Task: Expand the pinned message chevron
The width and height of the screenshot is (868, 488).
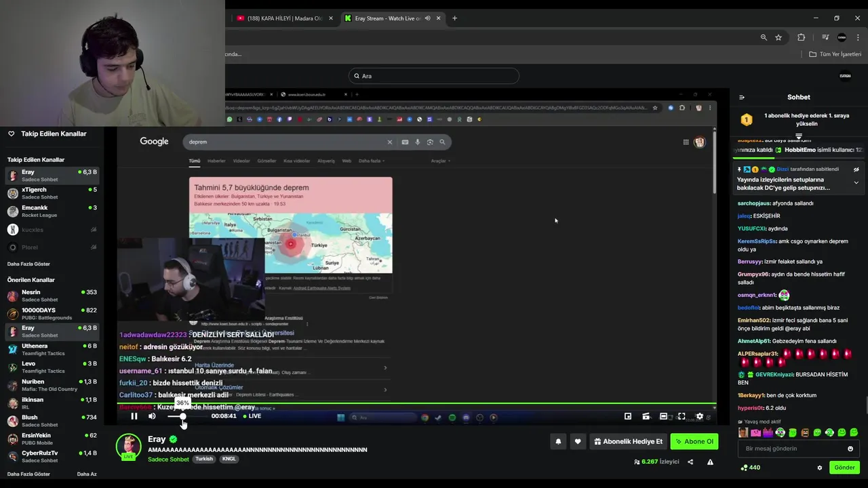Action: (856, 182)
